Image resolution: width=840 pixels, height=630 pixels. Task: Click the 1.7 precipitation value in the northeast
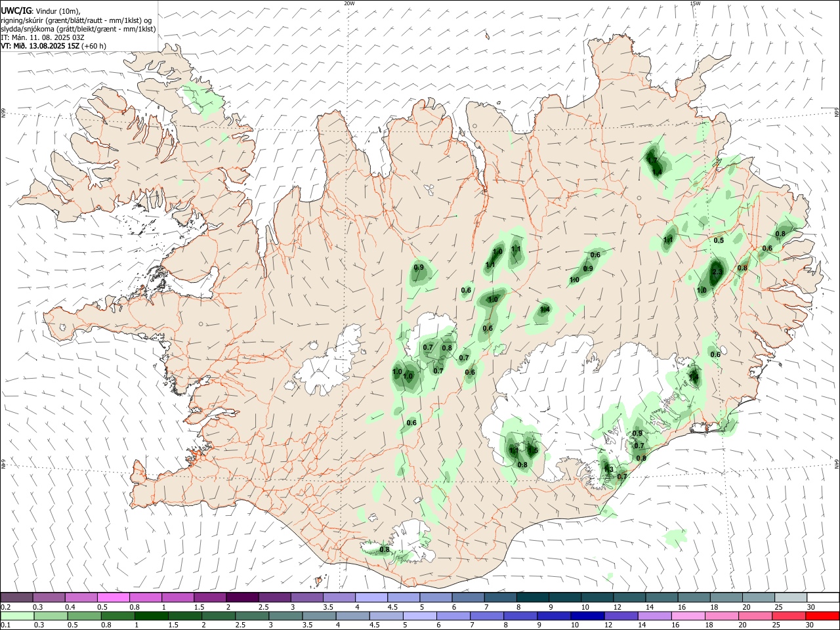tap(652, 161)
